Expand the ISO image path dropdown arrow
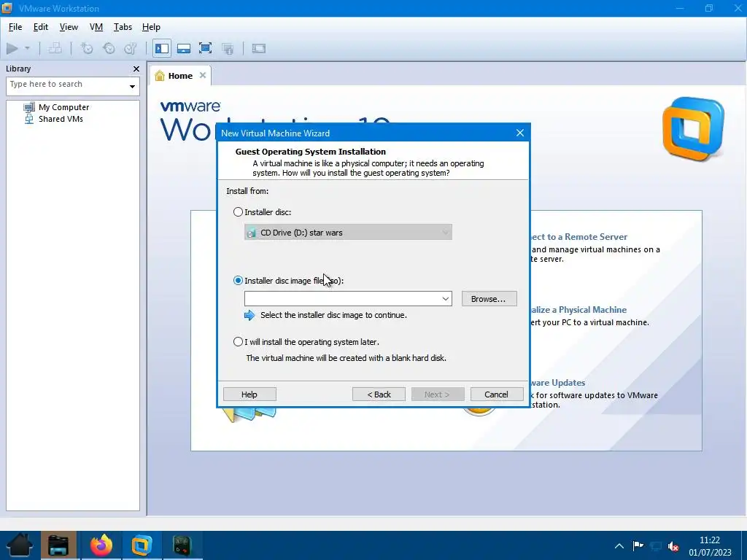The height and width of the screenshot is (560, 747). coord(446,298)
